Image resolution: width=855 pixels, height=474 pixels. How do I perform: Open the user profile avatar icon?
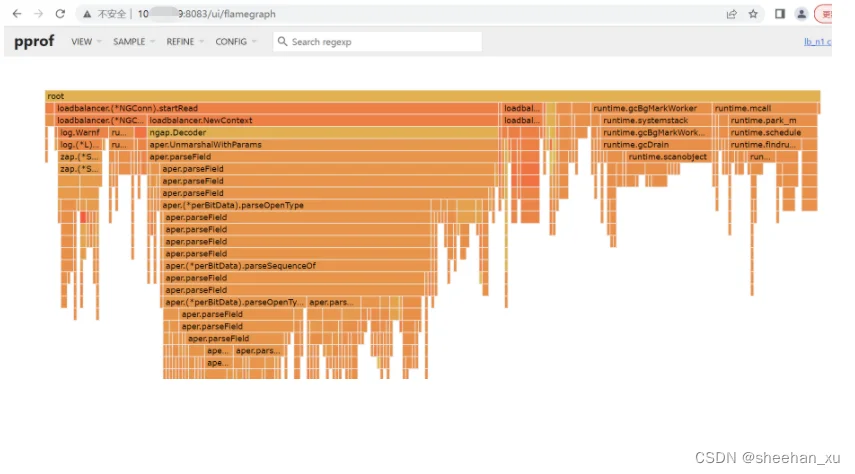point(801,14)
